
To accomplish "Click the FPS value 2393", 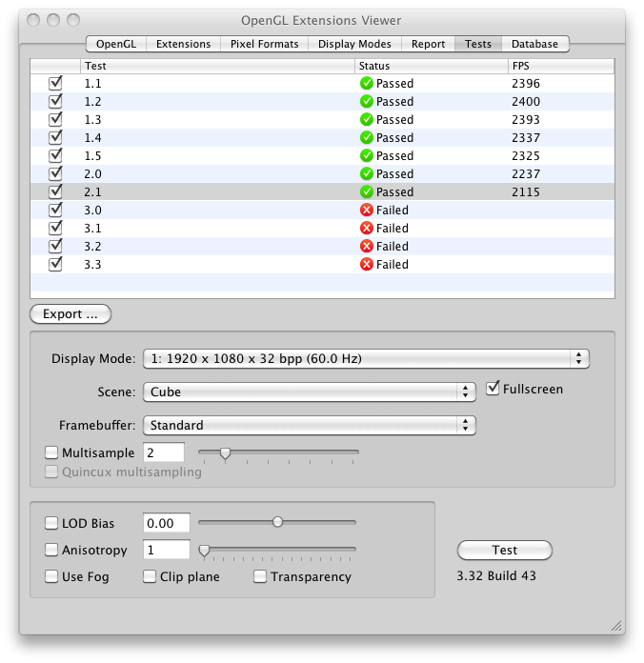I will click(526, 120).
